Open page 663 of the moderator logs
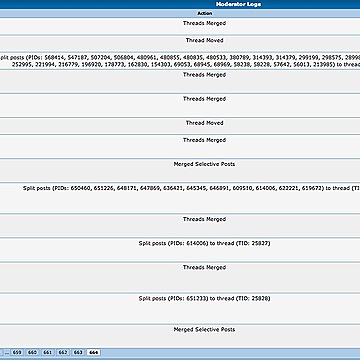Image resolution: width=360 pixels, height=360 pixels. [x=78, y=352]
